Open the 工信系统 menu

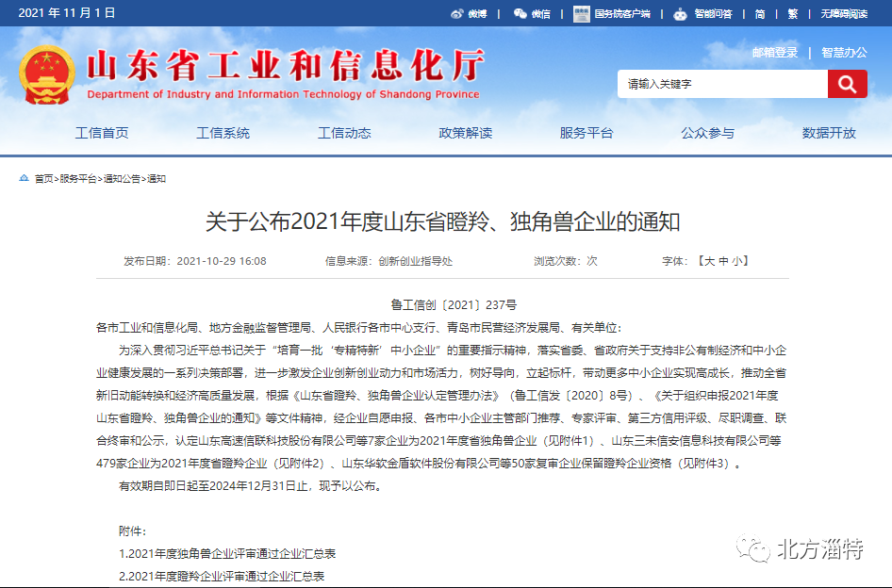pyautogui.click(x=223, y=133)
